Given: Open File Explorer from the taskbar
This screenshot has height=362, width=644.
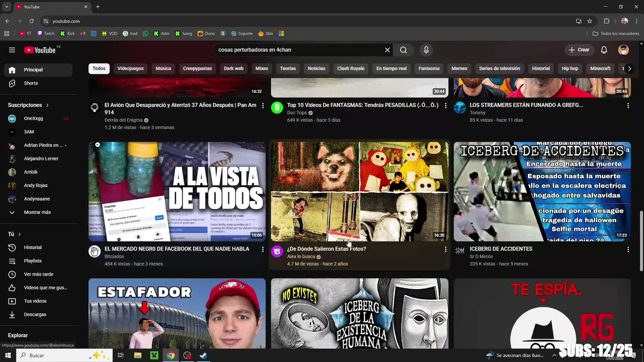Looking at the screenshot, I should pos(138,355).
